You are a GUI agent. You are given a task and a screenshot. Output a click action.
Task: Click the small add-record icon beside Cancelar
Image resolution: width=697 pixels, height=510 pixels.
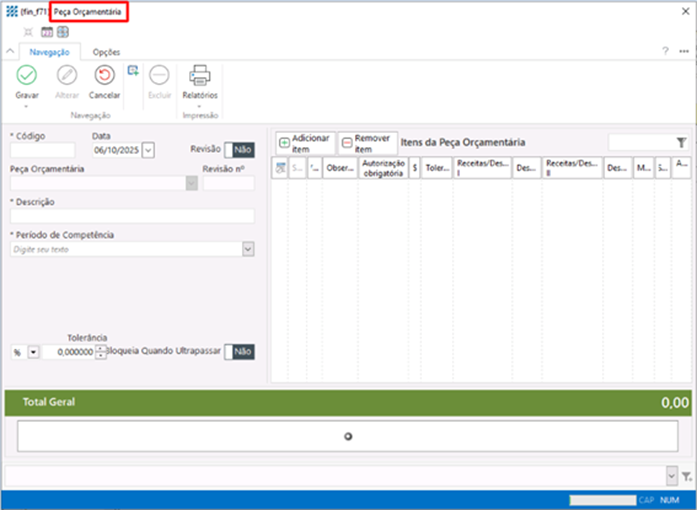click(133, 70)
